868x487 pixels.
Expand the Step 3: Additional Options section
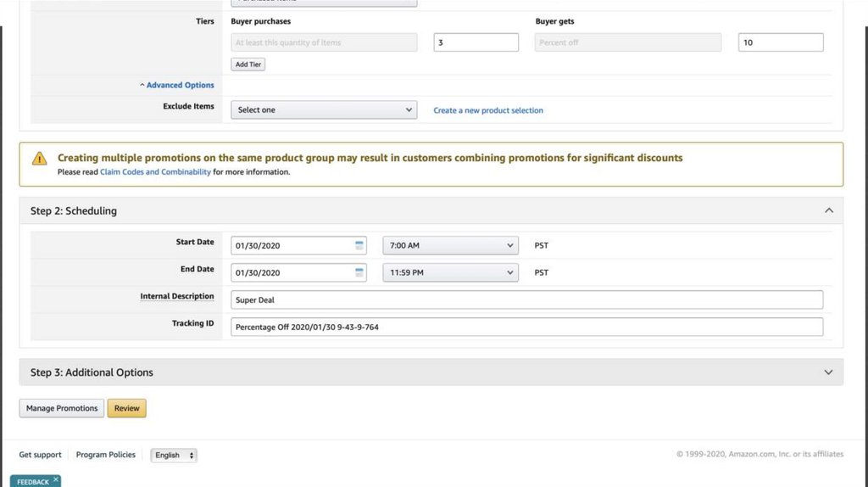(x=828, y=372)
